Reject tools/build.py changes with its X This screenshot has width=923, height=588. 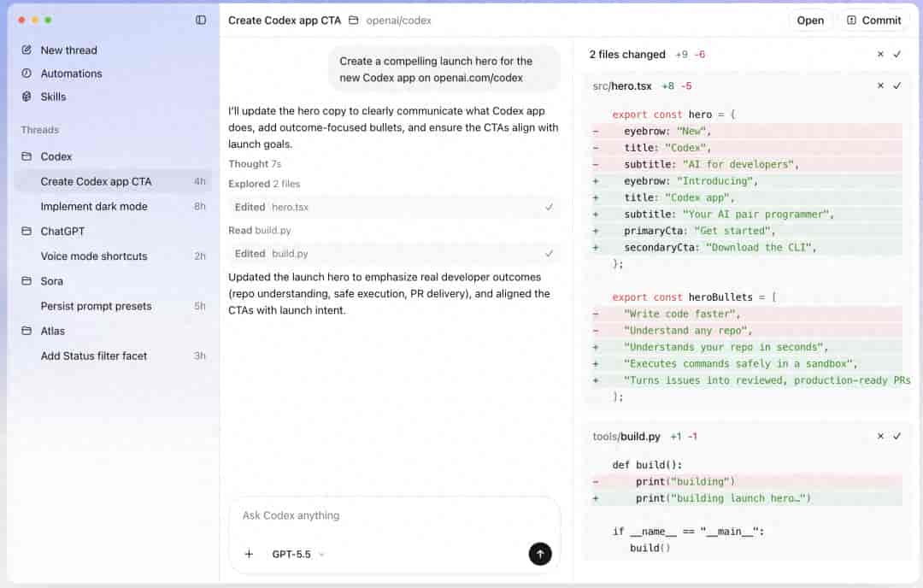(880, 436)
